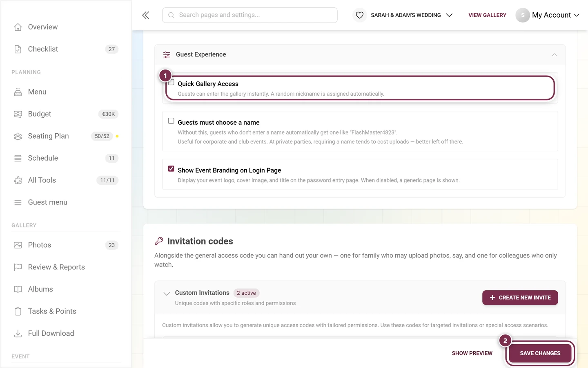Focus the Search pages and settings field
The image size is (588, 368).
coord(250,15)
